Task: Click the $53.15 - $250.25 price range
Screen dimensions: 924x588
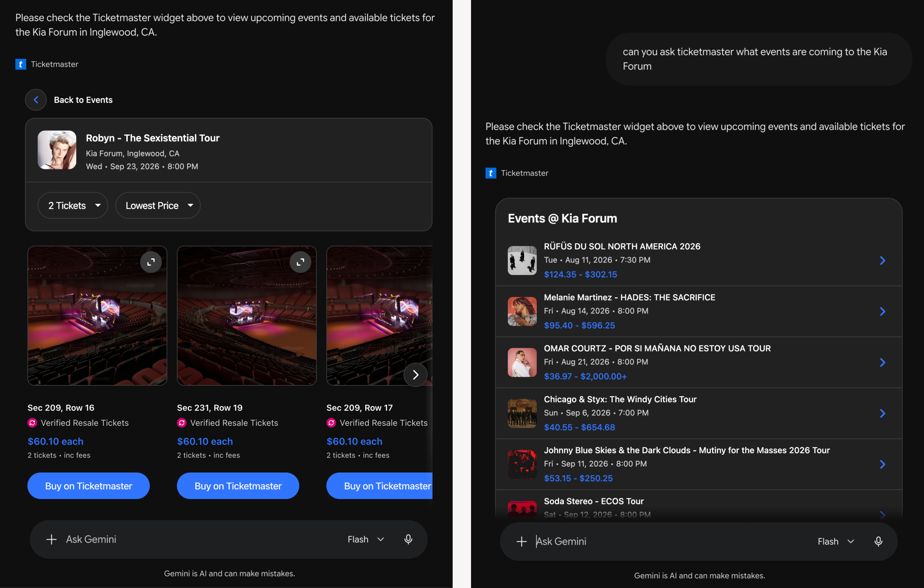Action: (578, 479)
